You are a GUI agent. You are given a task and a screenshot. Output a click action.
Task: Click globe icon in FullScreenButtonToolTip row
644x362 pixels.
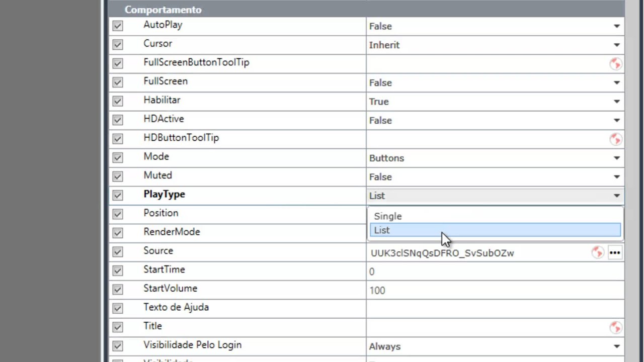(615, 64)
